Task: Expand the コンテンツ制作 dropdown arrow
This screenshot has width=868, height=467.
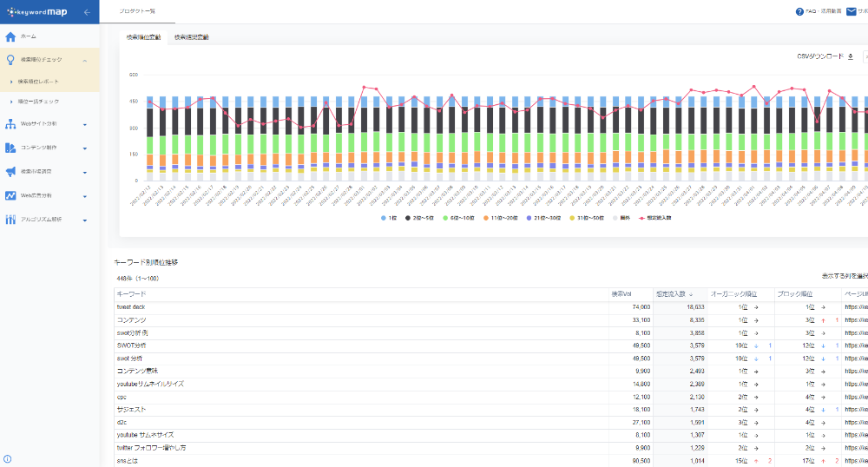Action: 84,148
